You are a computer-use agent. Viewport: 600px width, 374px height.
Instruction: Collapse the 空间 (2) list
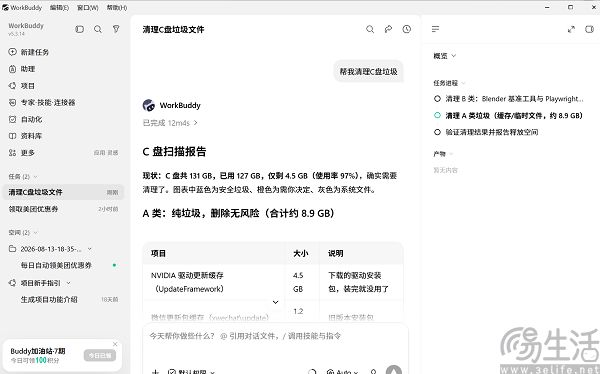coord(36,232)
